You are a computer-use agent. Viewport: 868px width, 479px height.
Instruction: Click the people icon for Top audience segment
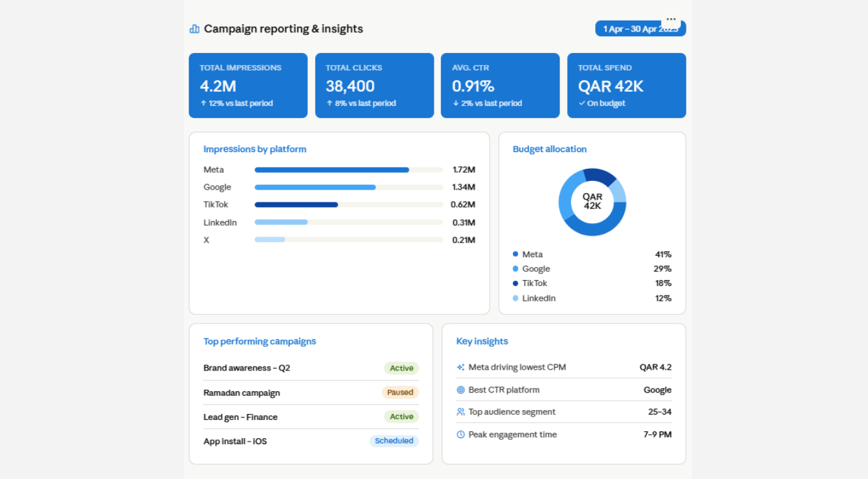tap(460, 412)
